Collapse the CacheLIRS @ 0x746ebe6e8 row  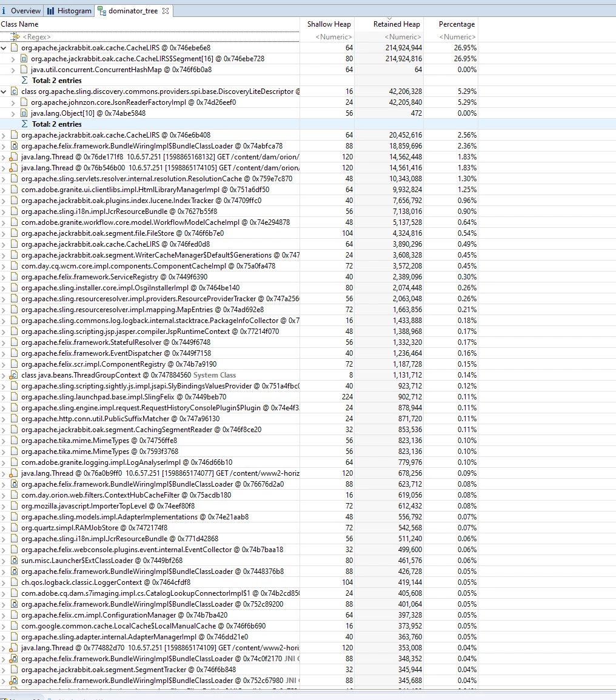click(4, 48)
